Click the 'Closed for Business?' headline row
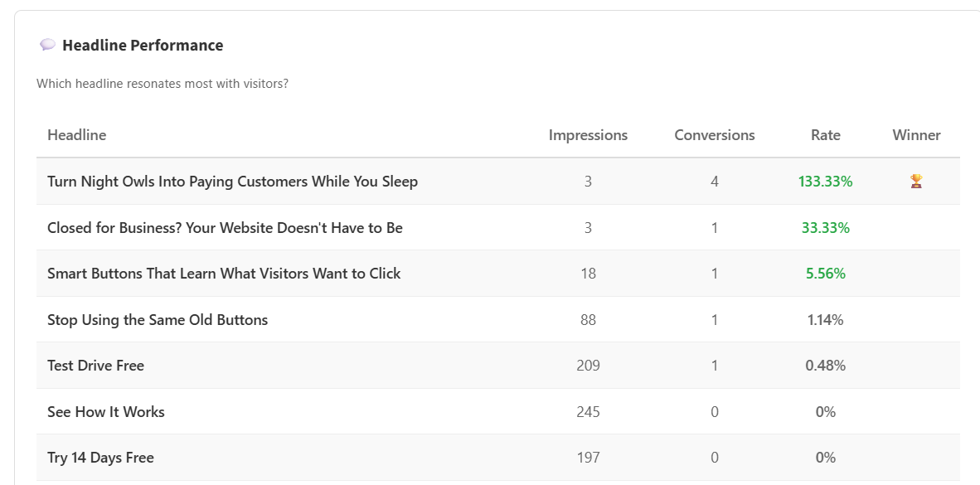Image resolution: width=980 pixels, height=485 pixels. click(x=225, y=227)
